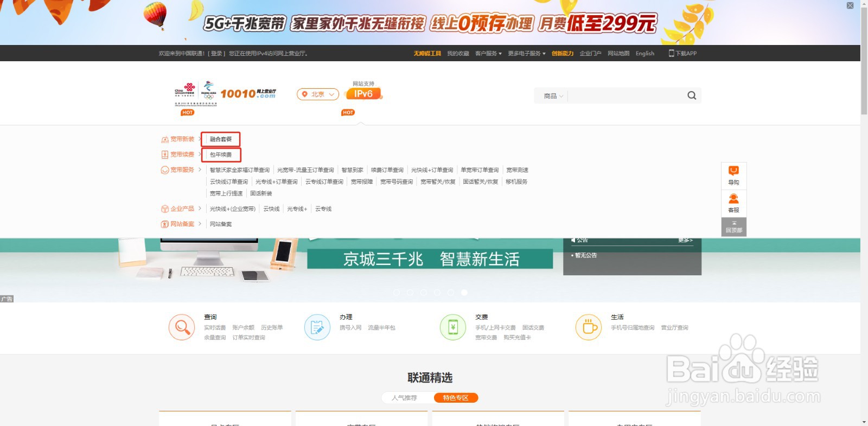Click the 企业门户 link

tap(590, 53)
